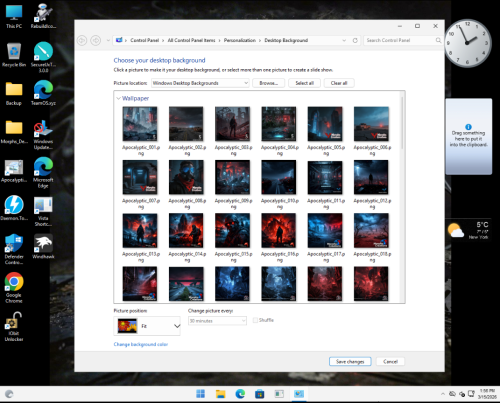Click the analog clock gadget
Screen dimensions: 500x403
coord(468,43)
